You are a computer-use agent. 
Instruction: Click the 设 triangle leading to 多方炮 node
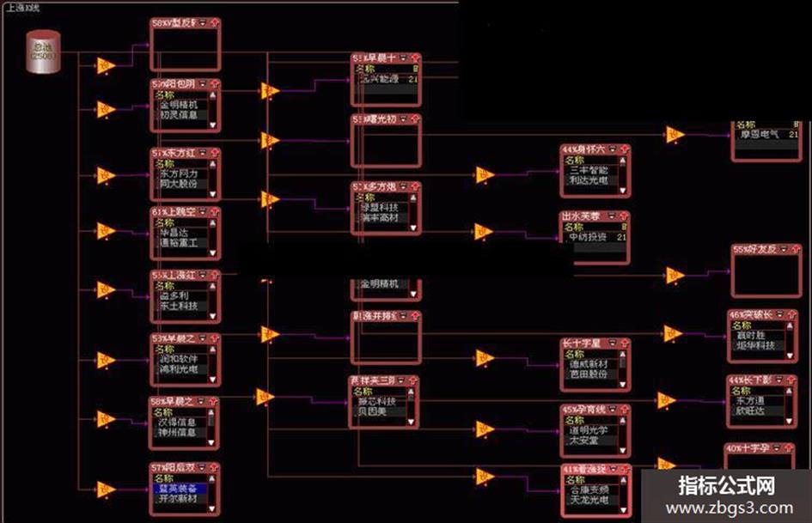271,199
